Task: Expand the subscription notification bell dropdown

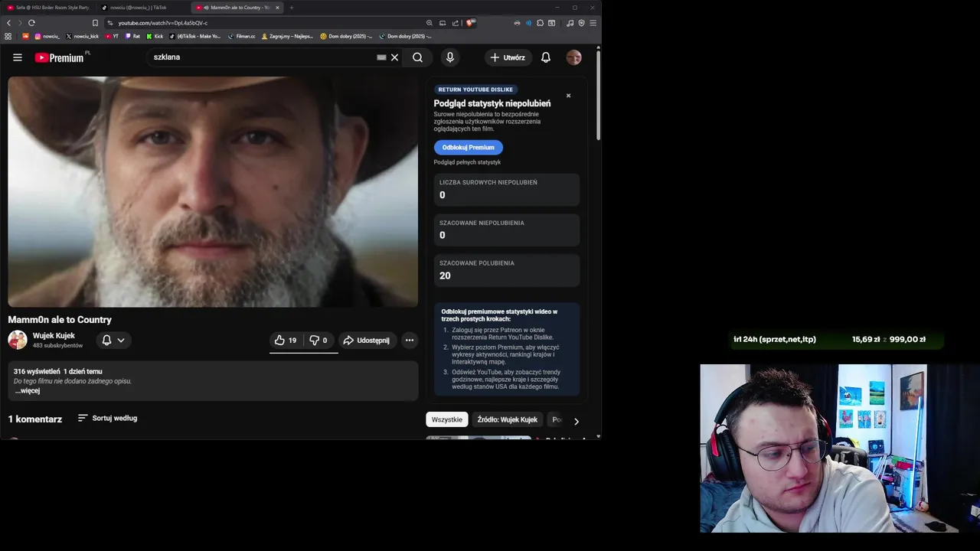Action: tap(113, 341)
